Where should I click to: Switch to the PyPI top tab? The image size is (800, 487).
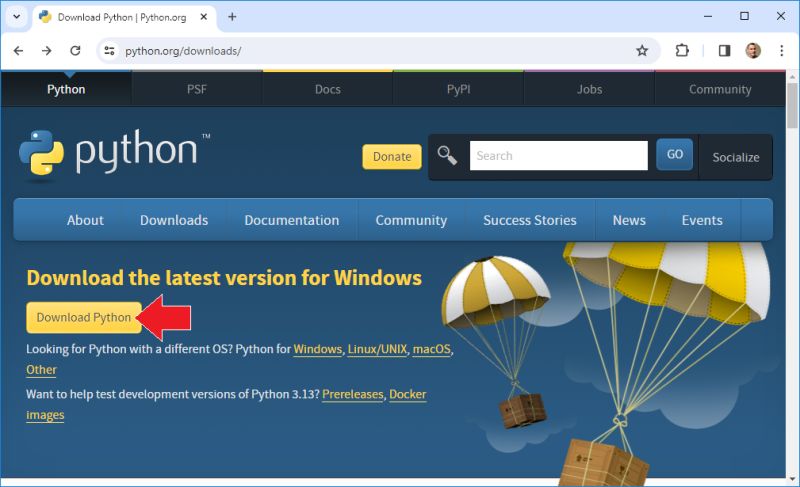pos(459,89)
